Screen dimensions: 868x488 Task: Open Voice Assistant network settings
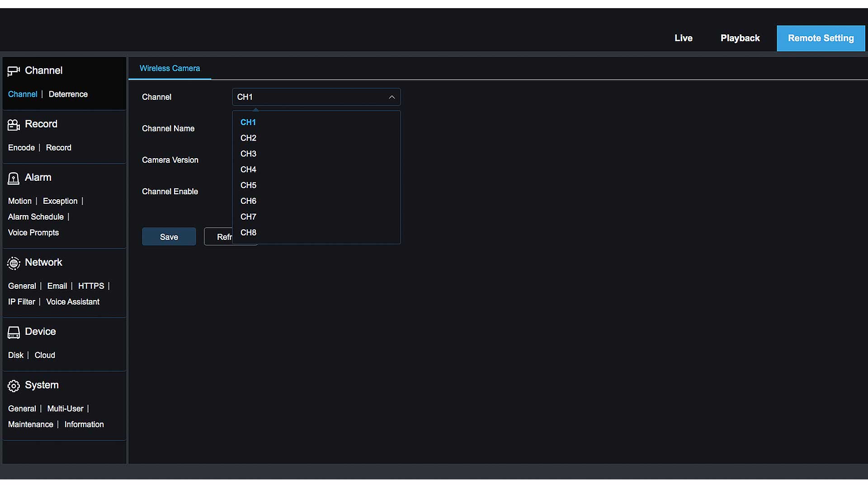[73, 301]
